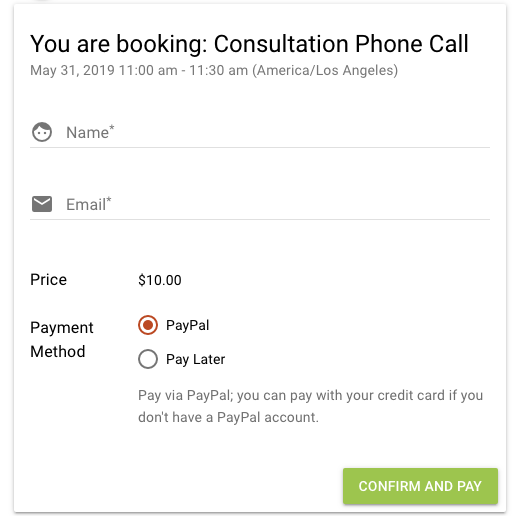The image size is (514, 516).
Task: Click the Pay Later option label text
Action: point(196,359)
